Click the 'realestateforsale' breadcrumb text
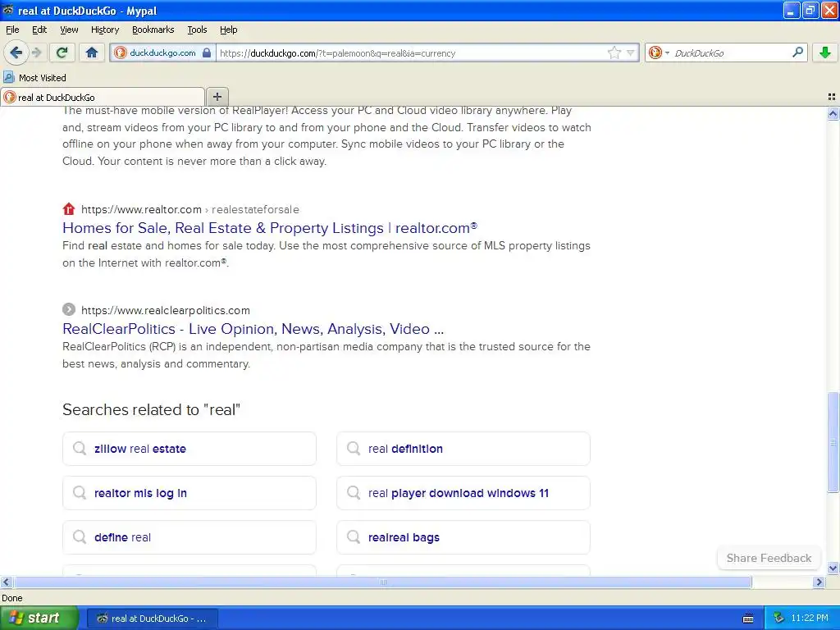Screen dimensions: 840x630 coord(255,209)
